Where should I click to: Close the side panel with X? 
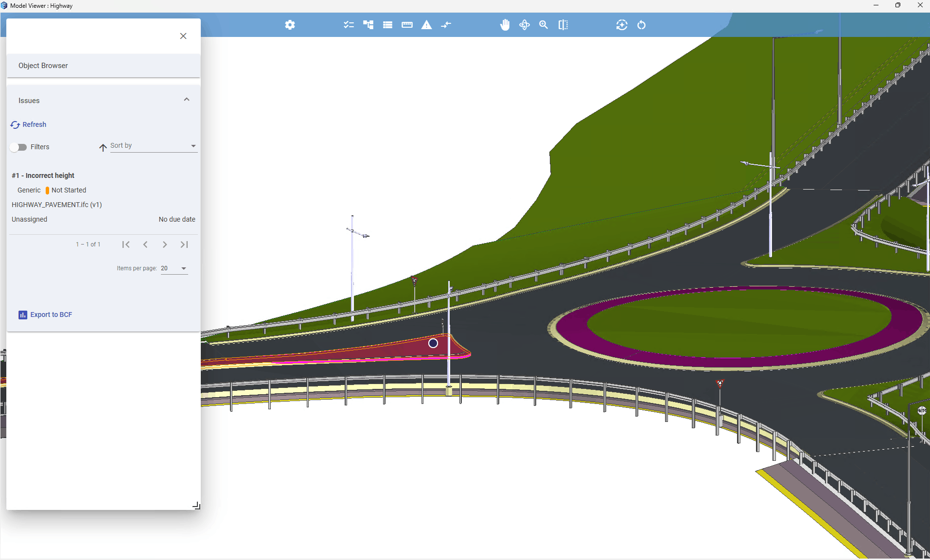[183, 36]
